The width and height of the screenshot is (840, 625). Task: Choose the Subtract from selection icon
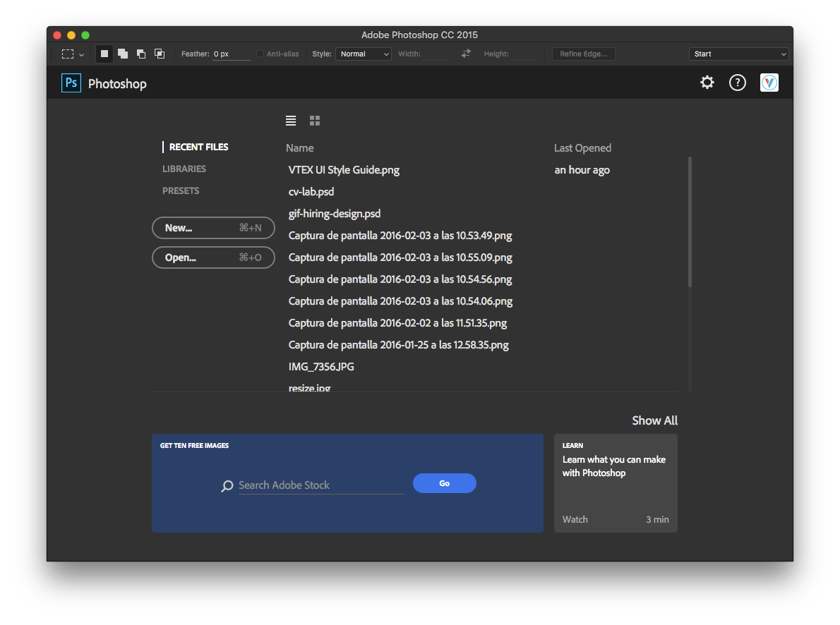coord(141,54)
